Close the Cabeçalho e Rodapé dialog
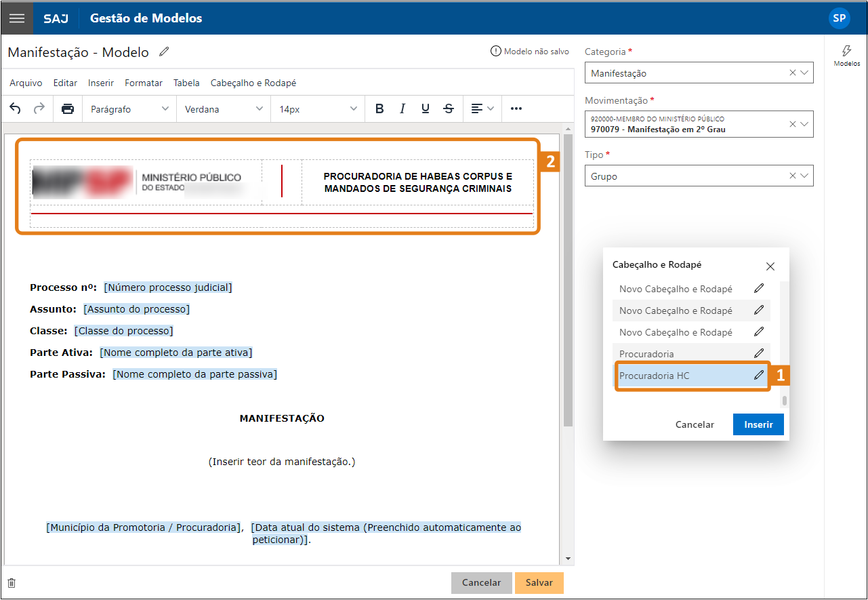The image size is (868, 600). [x=770, y=266]
